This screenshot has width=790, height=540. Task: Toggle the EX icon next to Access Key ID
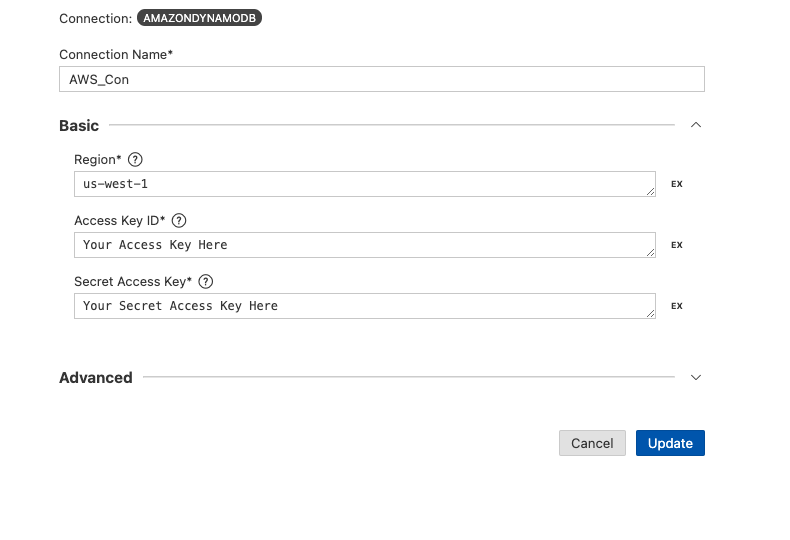click(x=677, y=245)
